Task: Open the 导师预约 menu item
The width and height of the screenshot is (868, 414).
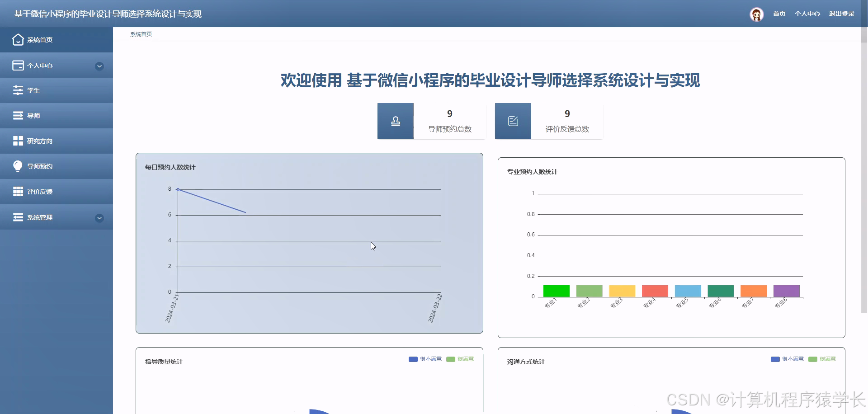Action: 57,166
